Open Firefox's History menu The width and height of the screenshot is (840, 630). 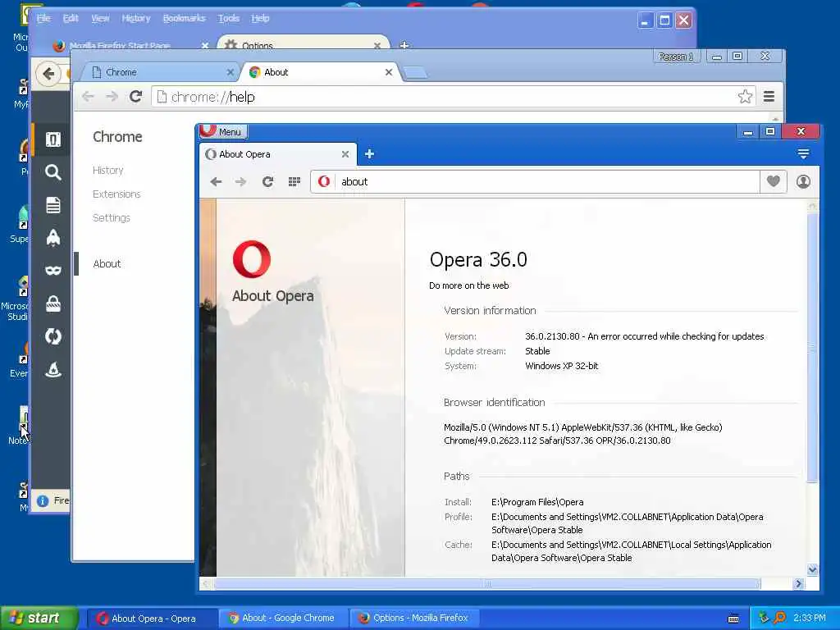[135, 18]
